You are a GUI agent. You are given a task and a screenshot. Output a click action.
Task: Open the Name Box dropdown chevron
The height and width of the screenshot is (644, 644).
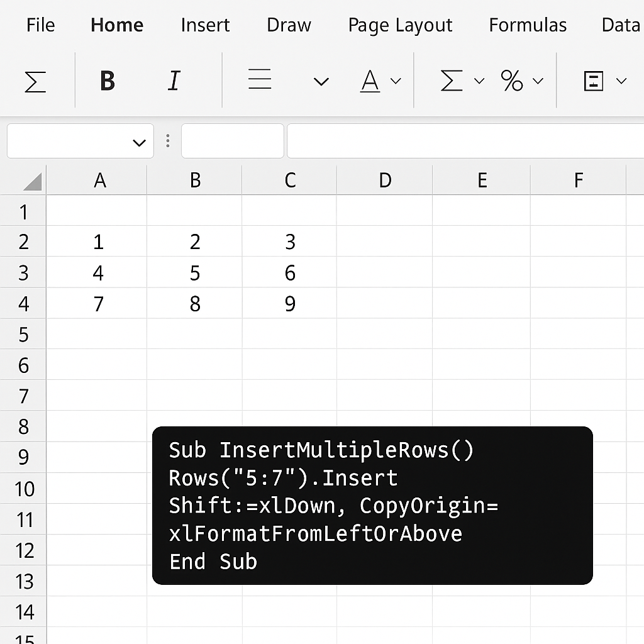[140, 143]
